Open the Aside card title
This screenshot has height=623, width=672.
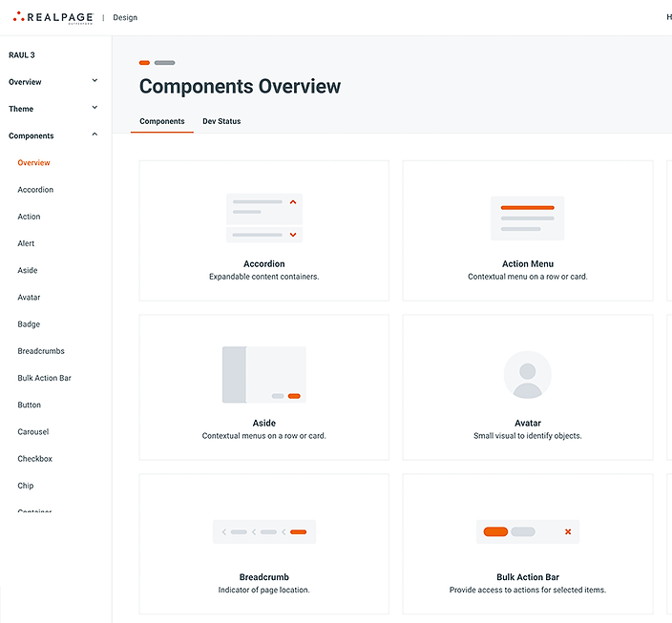click(264, 424)
